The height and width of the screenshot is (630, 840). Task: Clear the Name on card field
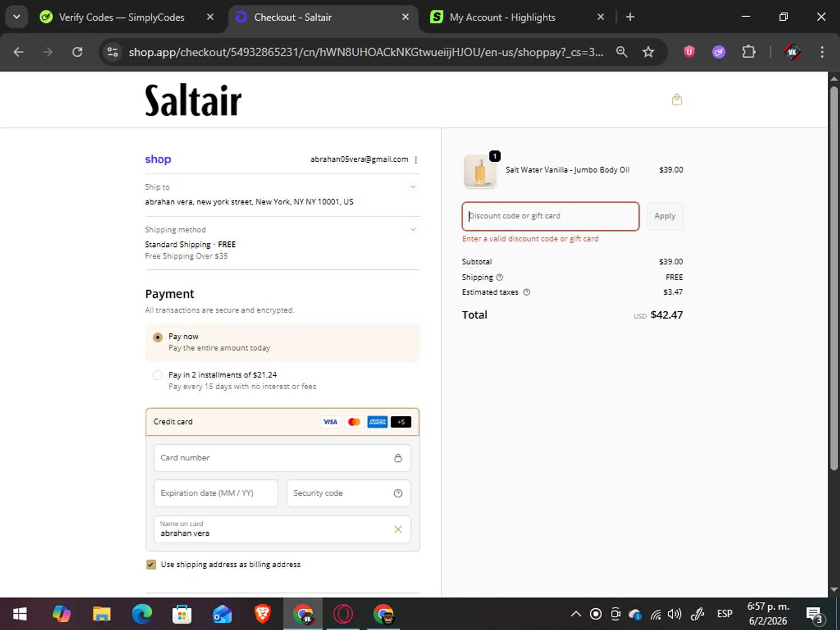[398, 529]
